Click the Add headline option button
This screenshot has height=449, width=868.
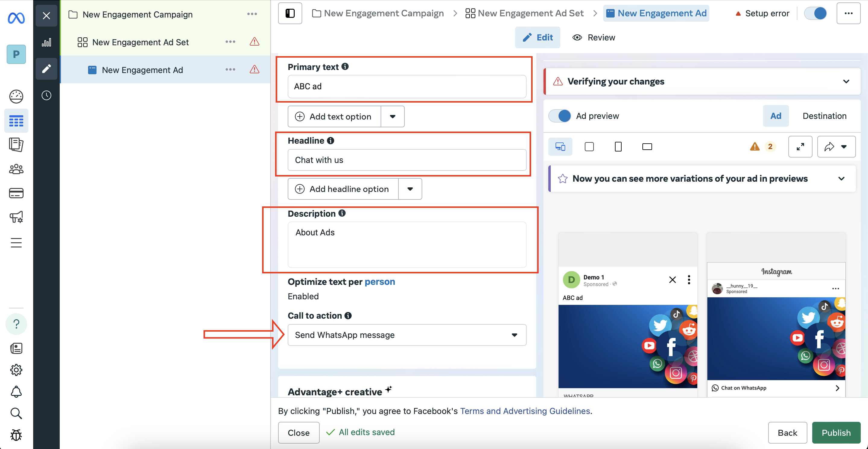(x=343, y=189)
